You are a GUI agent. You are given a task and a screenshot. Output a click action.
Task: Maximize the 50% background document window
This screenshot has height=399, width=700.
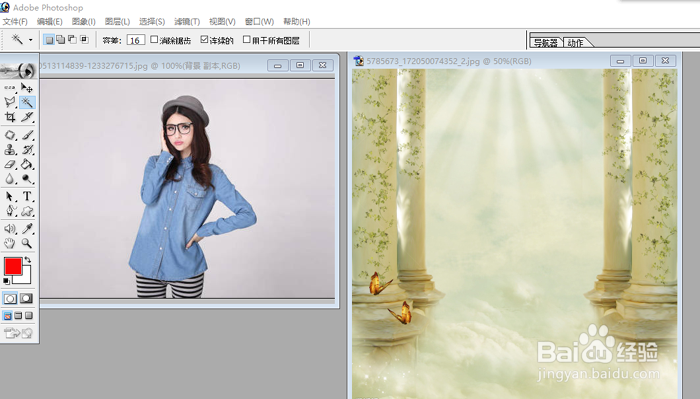coord(643,61)
